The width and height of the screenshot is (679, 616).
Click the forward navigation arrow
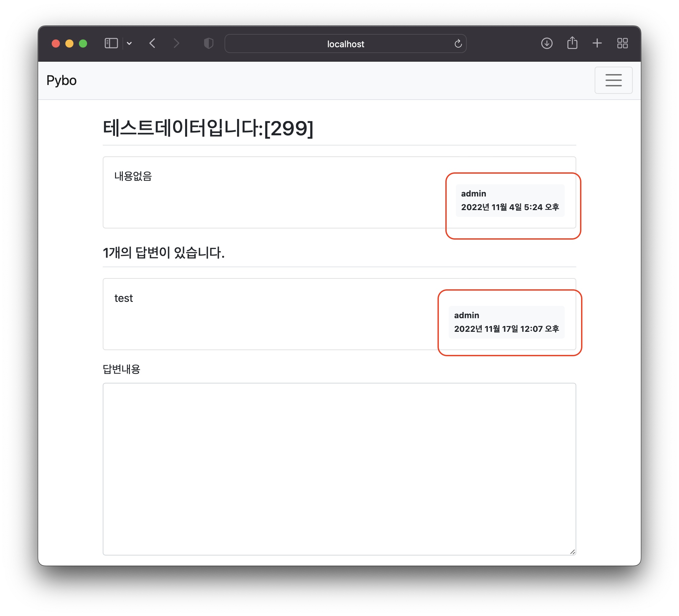pyautogui.click(x=176, y=44)
